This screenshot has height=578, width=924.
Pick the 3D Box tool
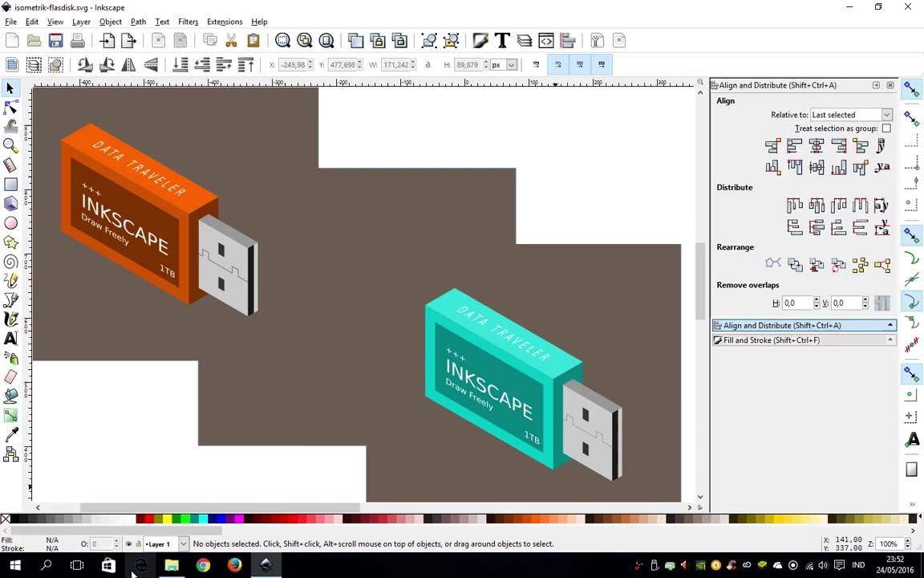pos(11,203)
